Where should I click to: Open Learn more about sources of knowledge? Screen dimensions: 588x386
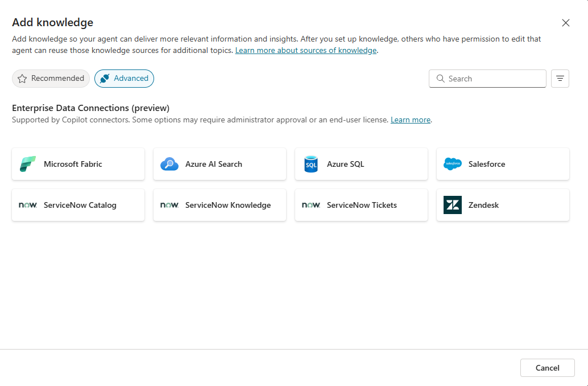(305, 50)
